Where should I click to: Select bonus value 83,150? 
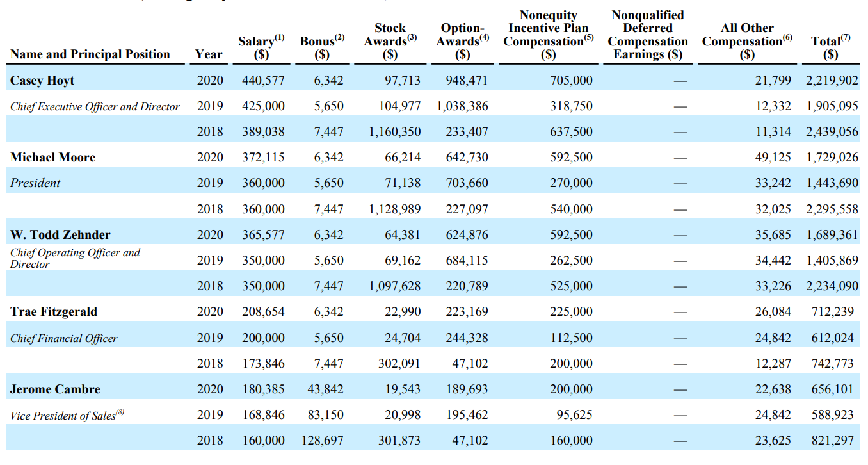(x=325, y=415)
